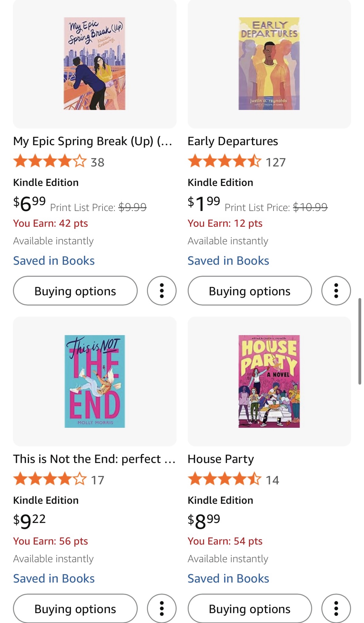This screenshot has width=364, height=623.
Task: Open Saved in Books link under Early Departures
Action: 228,261
